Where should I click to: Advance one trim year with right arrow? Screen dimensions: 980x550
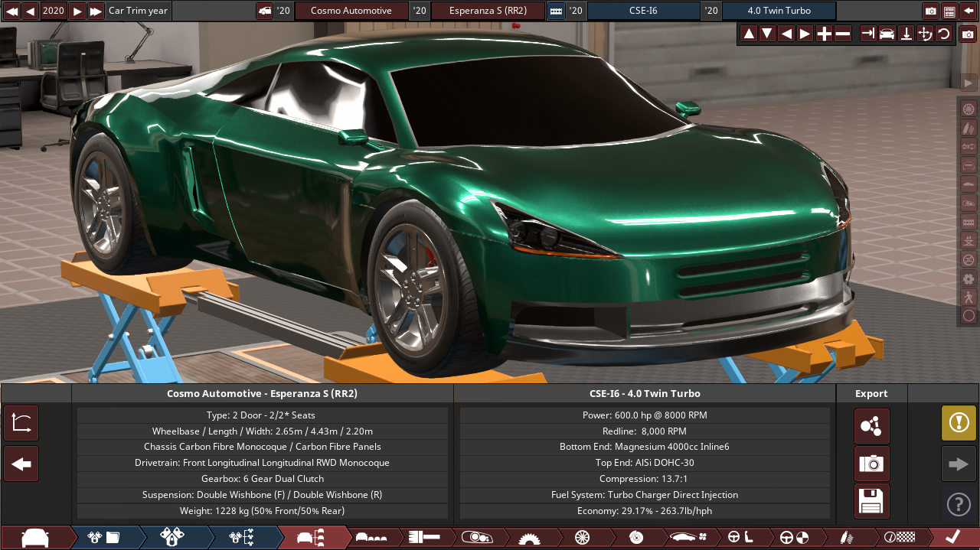77,11
